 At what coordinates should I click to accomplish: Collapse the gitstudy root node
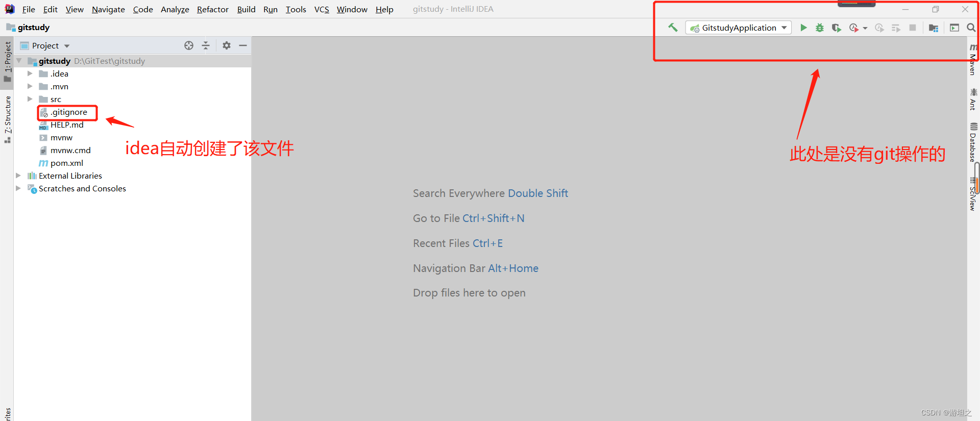coord(19,61)
